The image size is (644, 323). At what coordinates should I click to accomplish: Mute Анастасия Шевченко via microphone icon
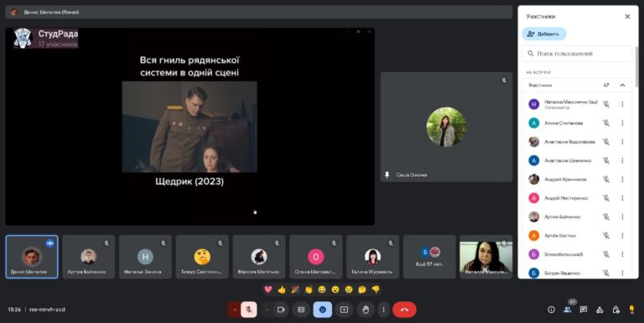click(x=606, y=160)
